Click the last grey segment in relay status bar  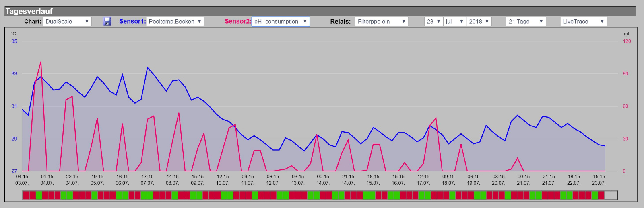pyautogui.click(x=614, y=195)
